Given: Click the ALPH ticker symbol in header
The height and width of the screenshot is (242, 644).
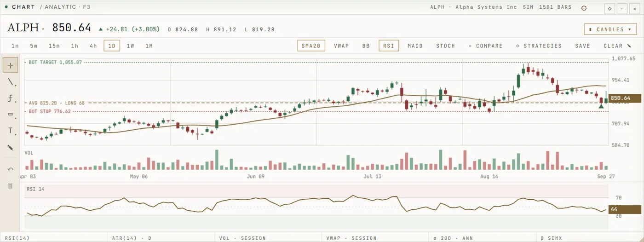Looking at the screenshot, I should pos(23,28).
